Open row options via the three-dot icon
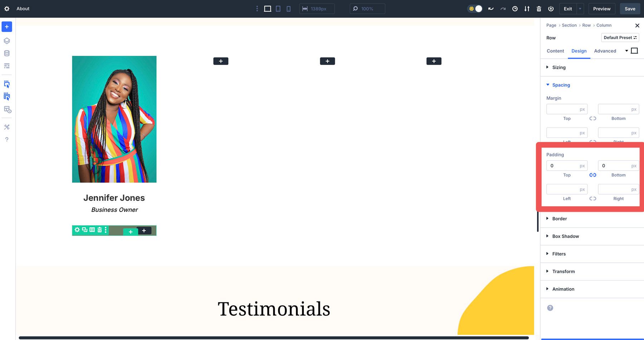This screenshot has width=644, height=340. [105, 230]
